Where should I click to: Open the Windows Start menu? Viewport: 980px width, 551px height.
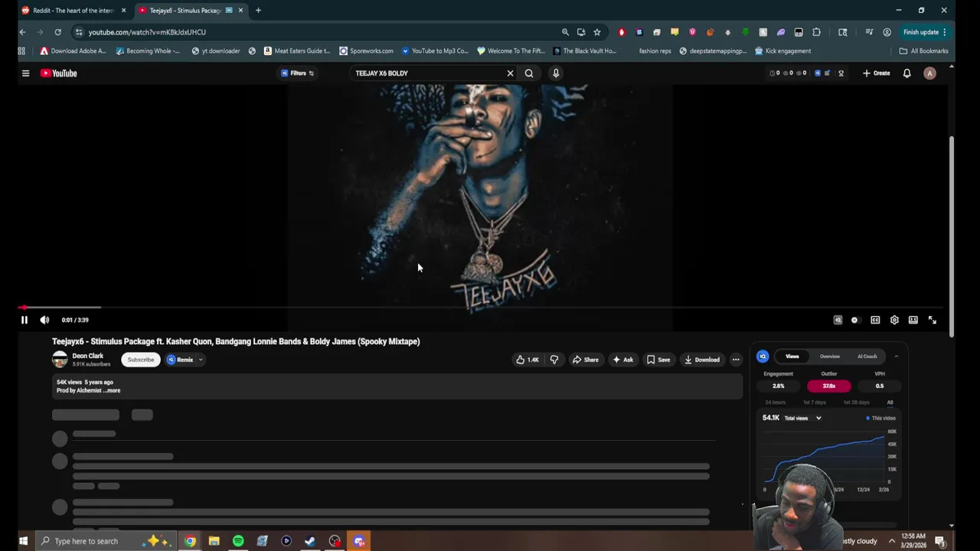tap(23, 541)
